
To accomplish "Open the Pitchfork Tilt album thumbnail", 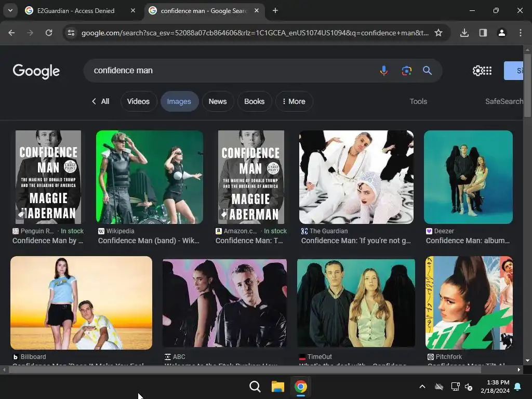I will [x=469, y=303].
